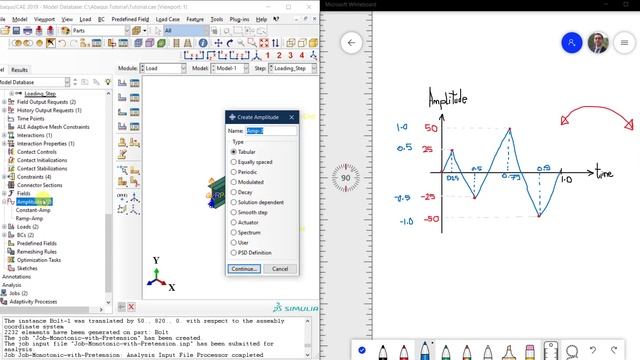Click the Save model database icon

point(16,31)
